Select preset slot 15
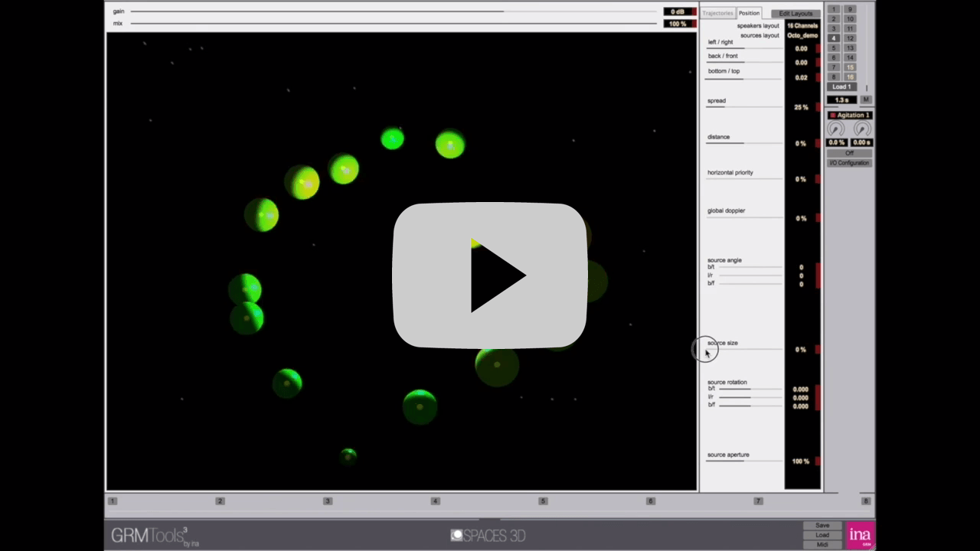The image size is (980, 551). point(850,67)
